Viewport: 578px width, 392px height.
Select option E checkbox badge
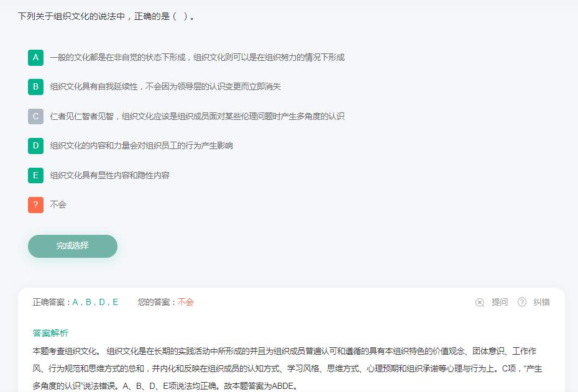[x=36, y=175]
